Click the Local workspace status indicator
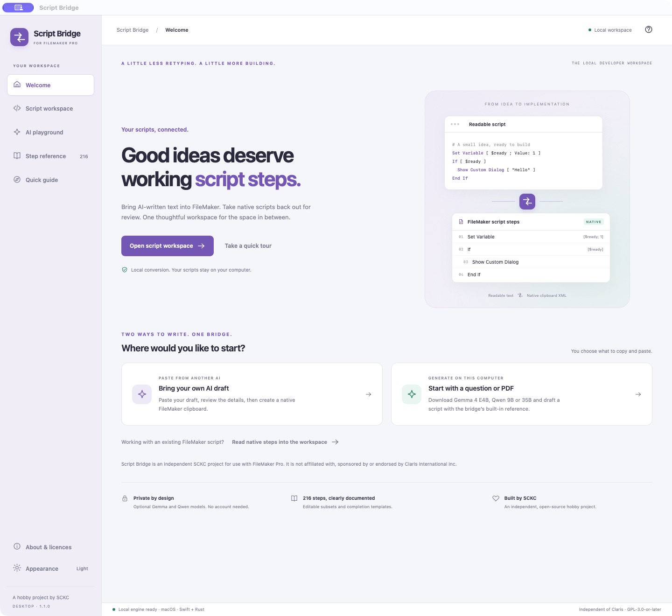672x616 pixels. (610, 30)
